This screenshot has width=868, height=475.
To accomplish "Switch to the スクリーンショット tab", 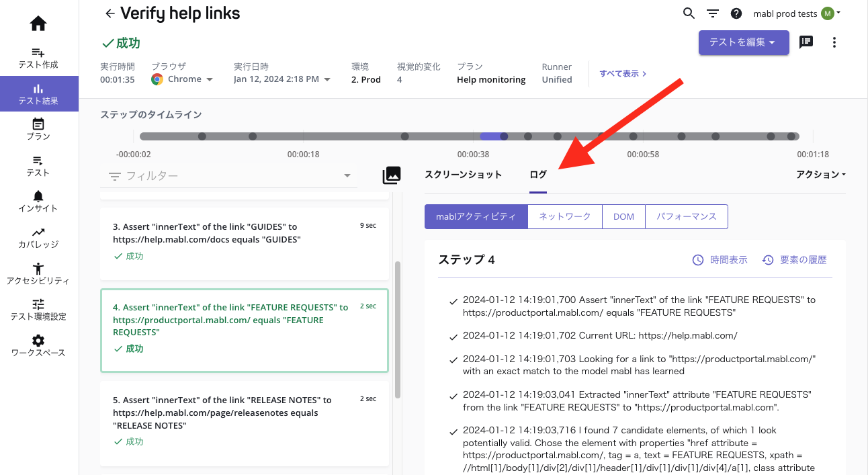I will click(x=464, y=175).
